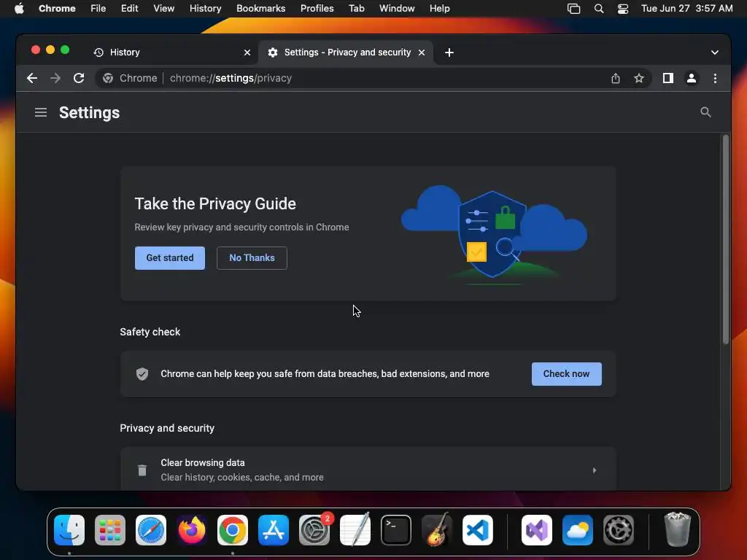Viewport: 747px width, 560px height.
Task: Expand the tab search dropdown arrow
Action: click(x=714, y=52)
